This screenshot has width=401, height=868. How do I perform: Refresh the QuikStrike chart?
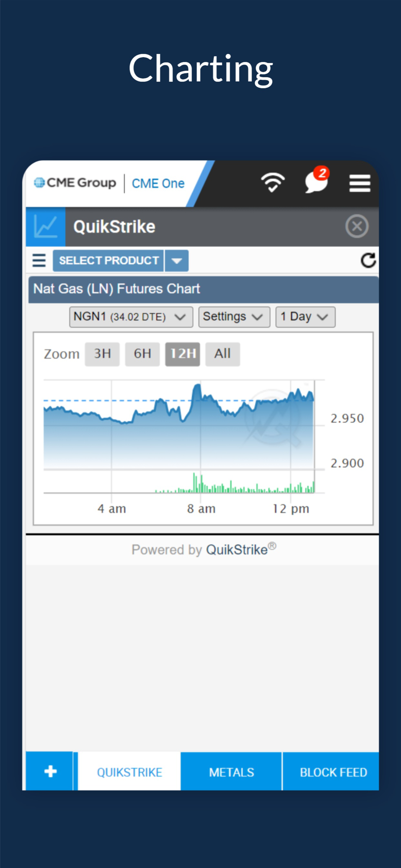point(368,260)
